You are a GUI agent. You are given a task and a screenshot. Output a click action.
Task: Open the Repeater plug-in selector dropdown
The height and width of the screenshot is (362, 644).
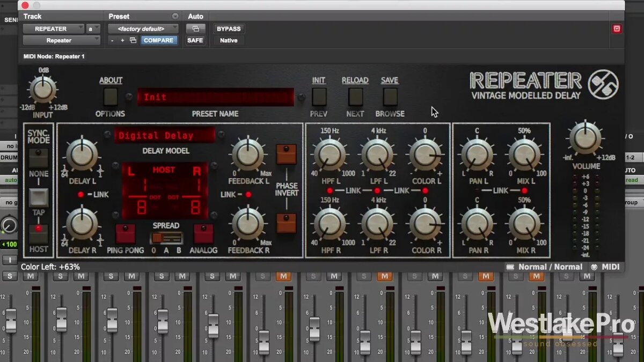[x=61, y=40]
